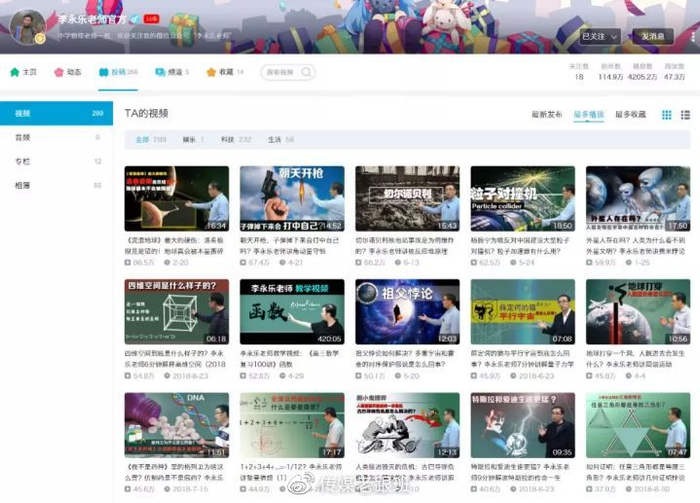
Task: Click the 发消息 (Send message) button
Action: pos(652,36)
